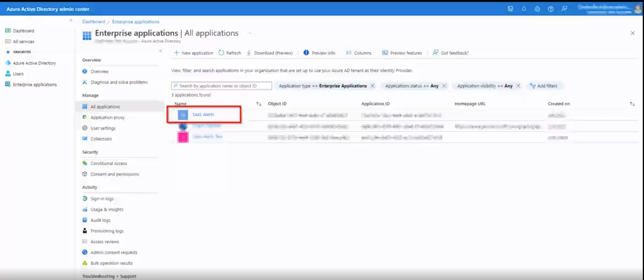Focus the application name search box
The width and height of the screenshot is (644, 280).
click(x=222, y=86)
